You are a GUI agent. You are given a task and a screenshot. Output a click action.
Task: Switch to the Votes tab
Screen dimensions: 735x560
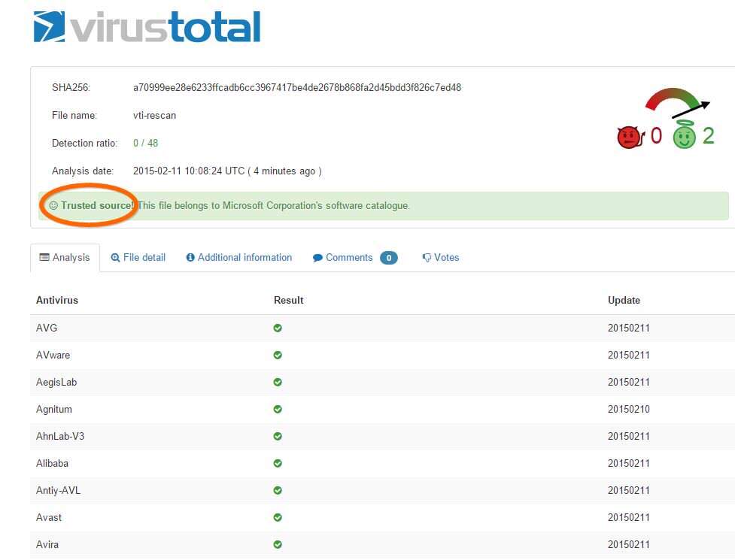[441, 258]
